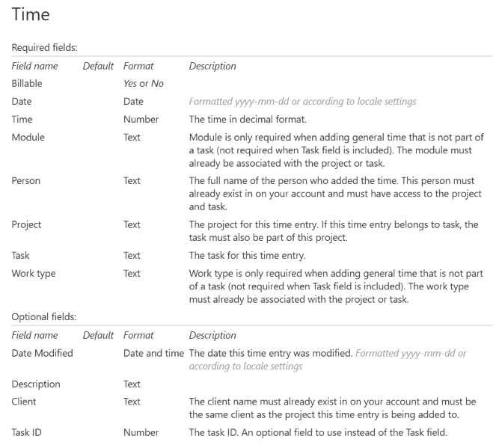Click 'The task for this time entry' text
This screenshot has height=448, width=499.
click(x=260, y=255)
